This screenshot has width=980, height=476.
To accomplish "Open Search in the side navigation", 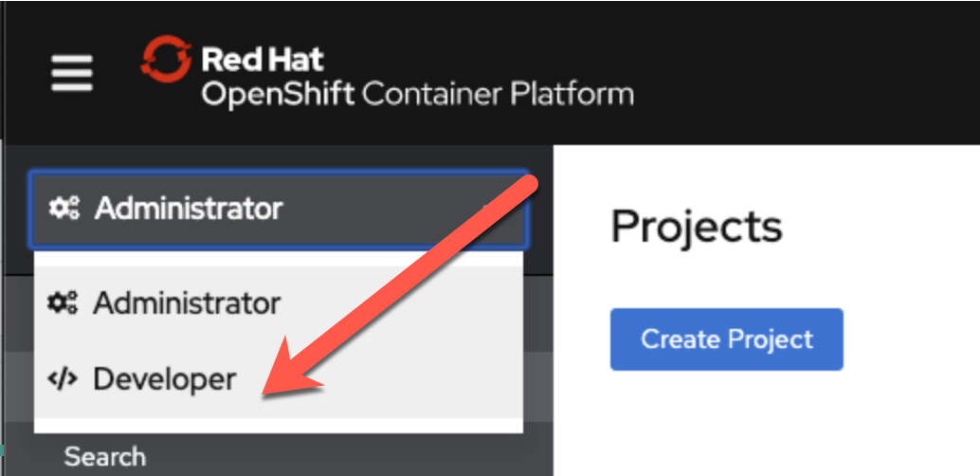I will tap(104, 457).
